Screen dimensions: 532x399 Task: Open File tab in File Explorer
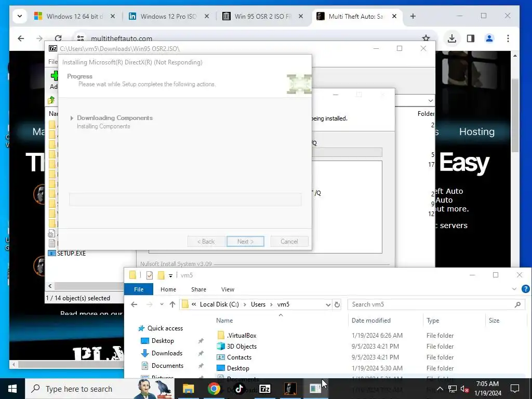click(x=138, y=289)
